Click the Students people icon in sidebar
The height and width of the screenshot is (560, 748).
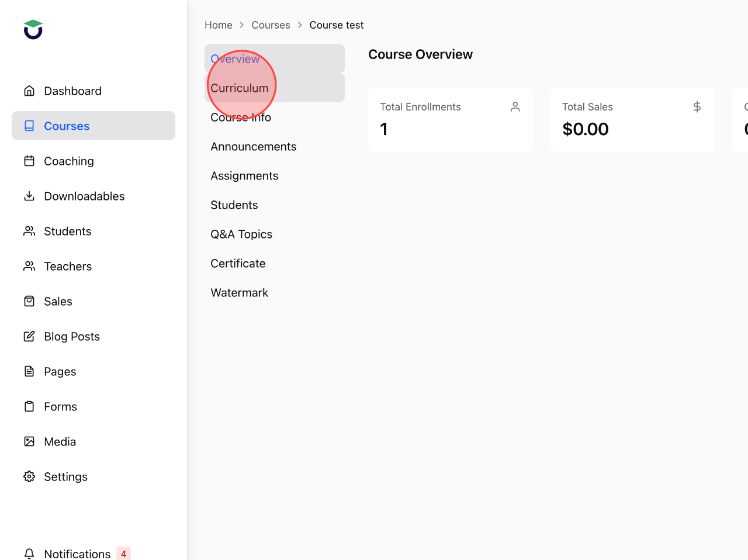click(29, 231)
